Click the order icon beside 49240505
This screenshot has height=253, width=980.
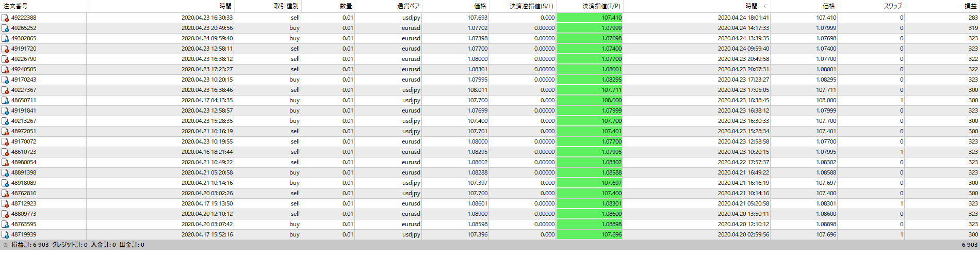[x=5, y=69]
